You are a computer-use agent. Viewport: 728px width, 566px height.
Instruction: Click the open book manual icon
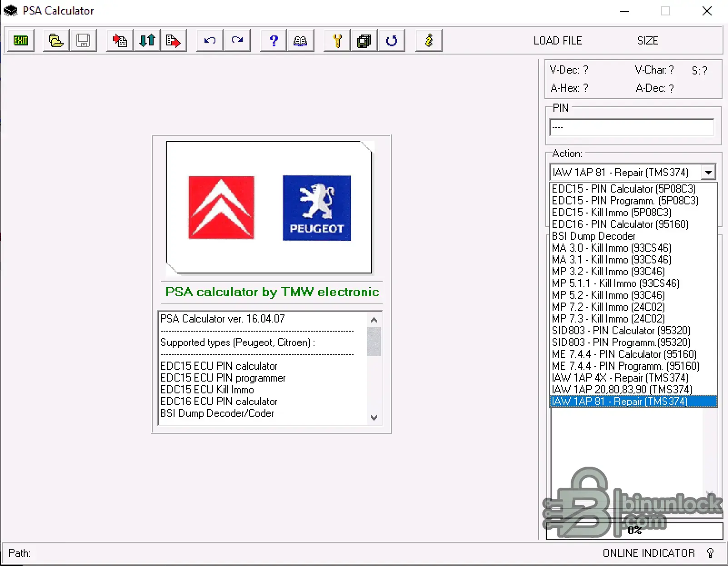300,40
